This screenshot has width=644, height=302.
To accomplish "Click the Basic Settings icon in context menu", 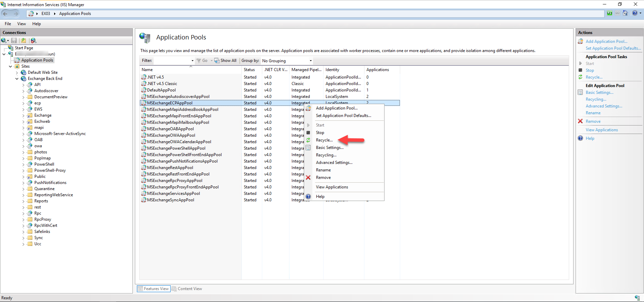I will point(308,148).
